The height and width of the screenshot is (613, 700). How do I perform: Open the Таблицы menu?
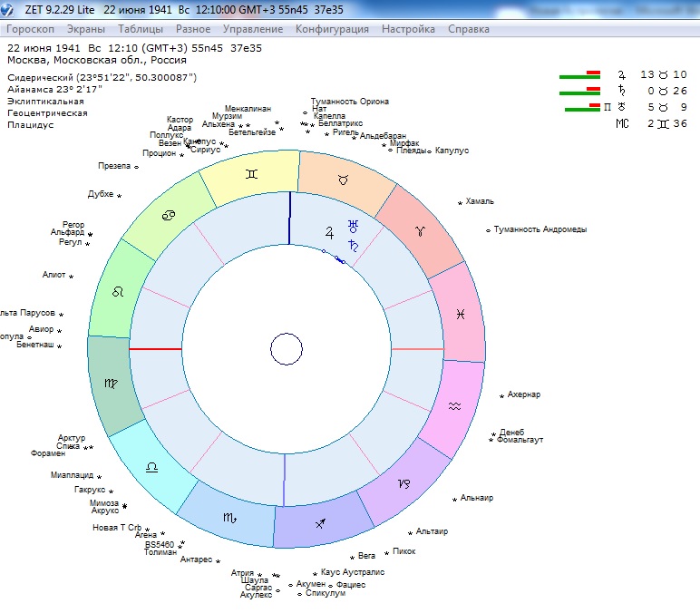coord(141,29)
